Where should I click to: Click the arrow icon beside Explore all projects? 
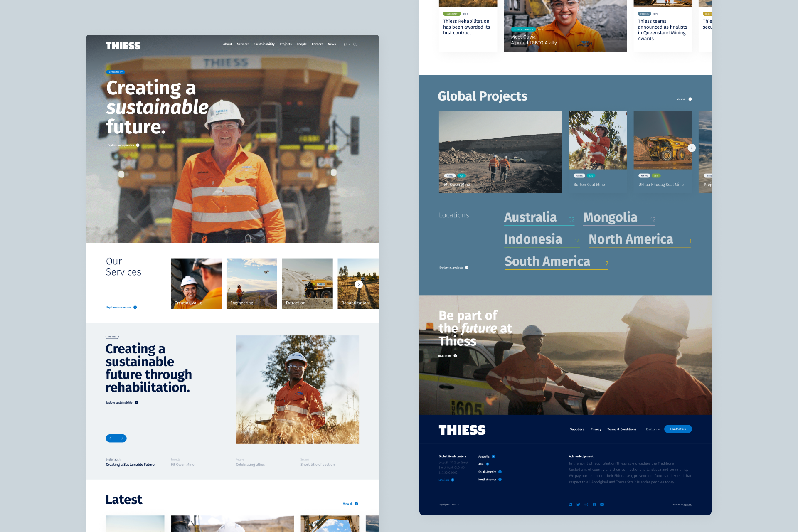(467, 268)
